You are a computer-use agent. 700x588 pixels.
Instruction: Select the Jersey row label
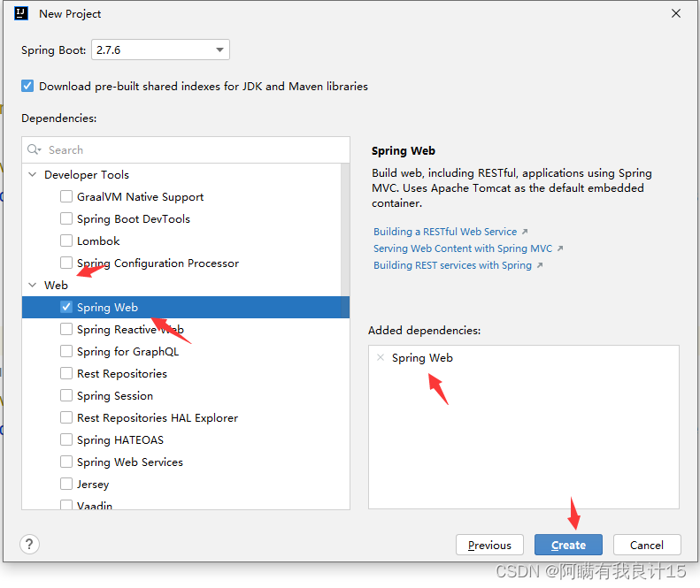coord(93,484)
